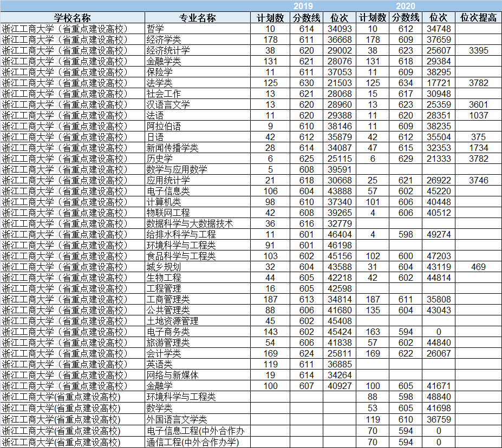Click the 2019 rank value 39591
502x448 pixels.
(x=340, y=169)
